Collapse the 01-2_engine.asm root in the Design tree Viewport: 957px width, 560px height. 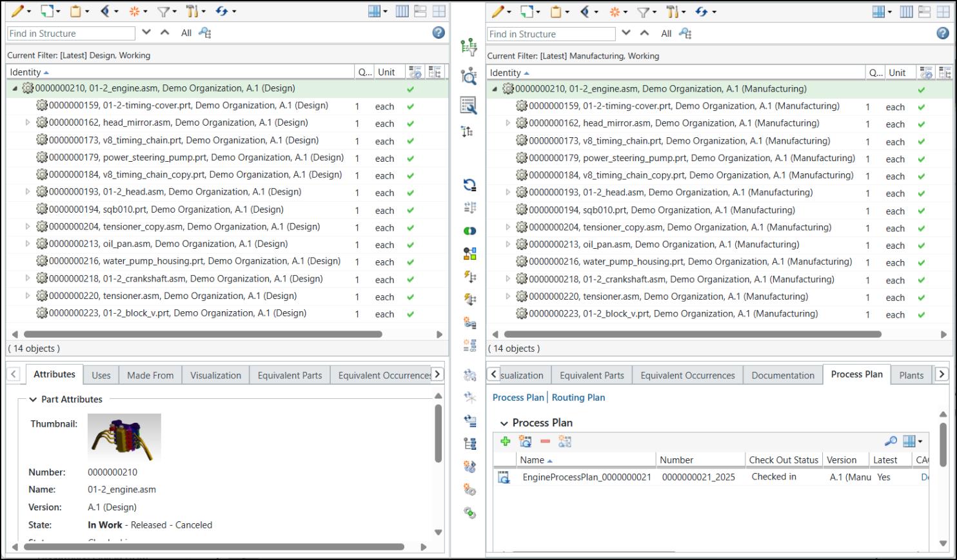pos(15,88)
